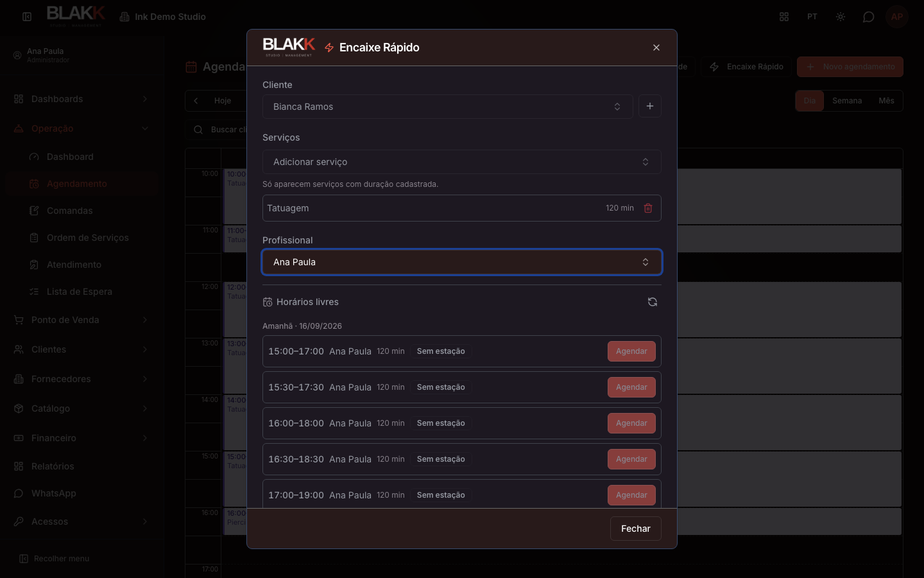Change language via PT button
This screenshot has width=924, height=578.
(x=812, y=17)
